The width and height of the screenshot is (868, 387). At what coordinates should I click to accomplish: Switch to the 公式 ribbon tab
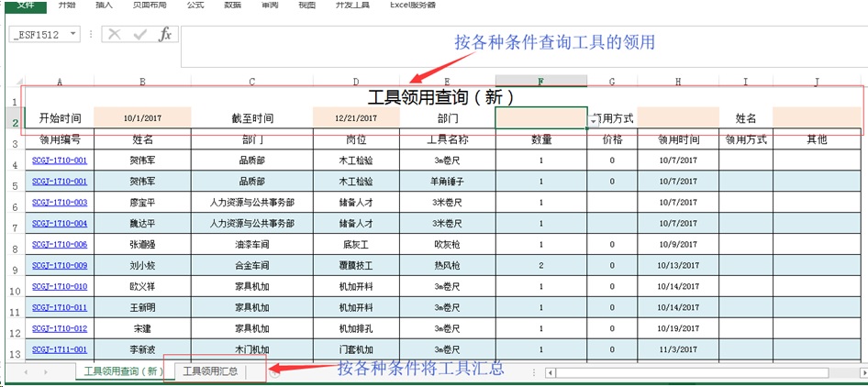[195, 5]
